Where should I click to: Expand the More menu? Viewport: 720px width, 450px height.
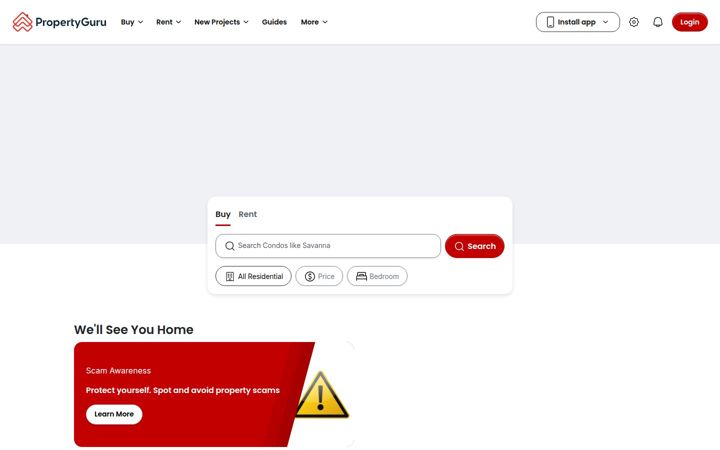click(314, 22)
